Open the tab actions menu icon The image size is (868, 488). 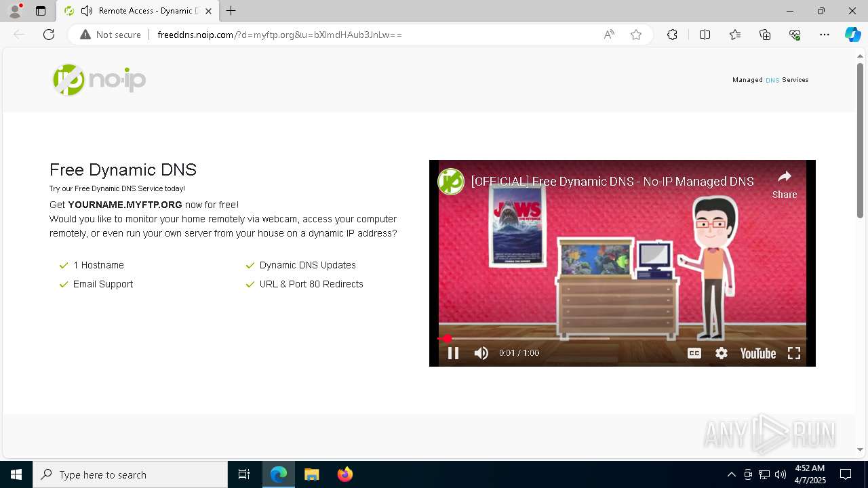coord(41,11)
